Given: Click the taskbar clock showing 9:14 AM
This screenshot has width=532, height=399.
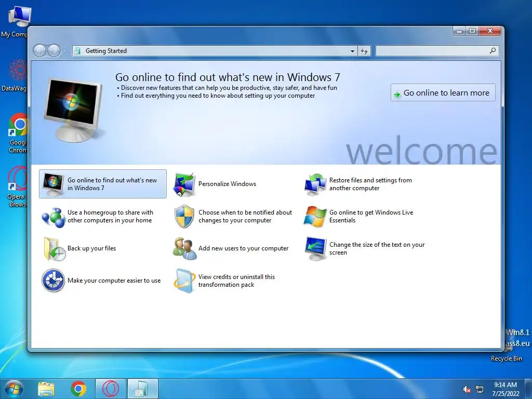Looking at the screenshot, I should [506, 389].
